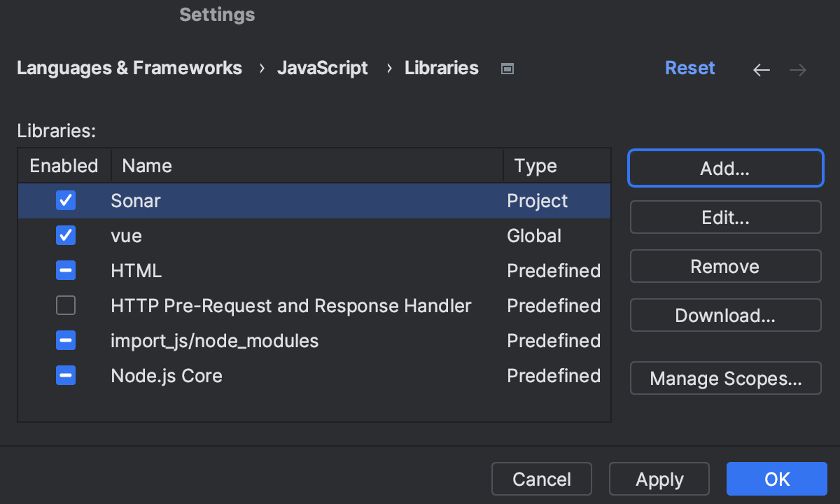
Task: Go to the JavaScript breadcrumb item
Action: [x=323, y=68]
